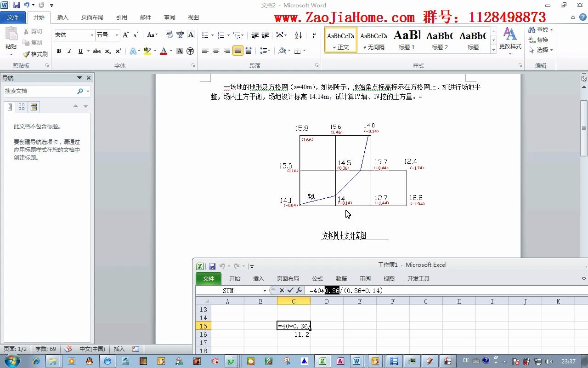588x368 pixels.
Task: Enable subscript formatting
Action: (x=107, y=51)
